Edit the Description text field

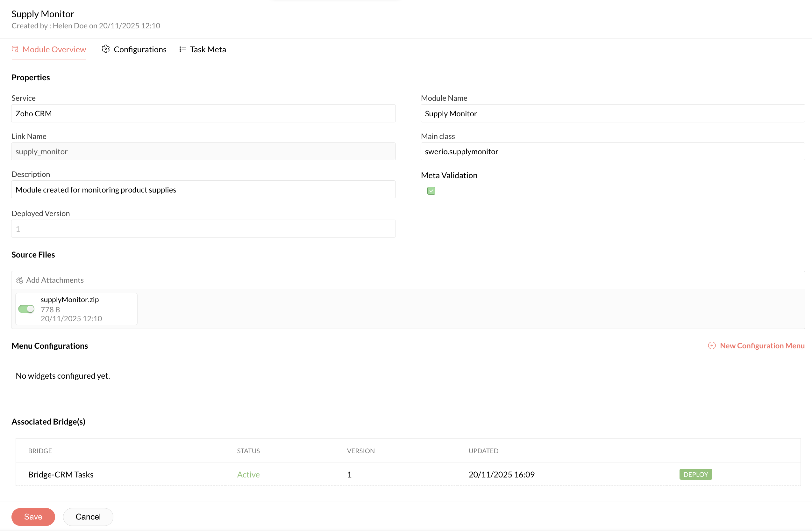point(203,190)
